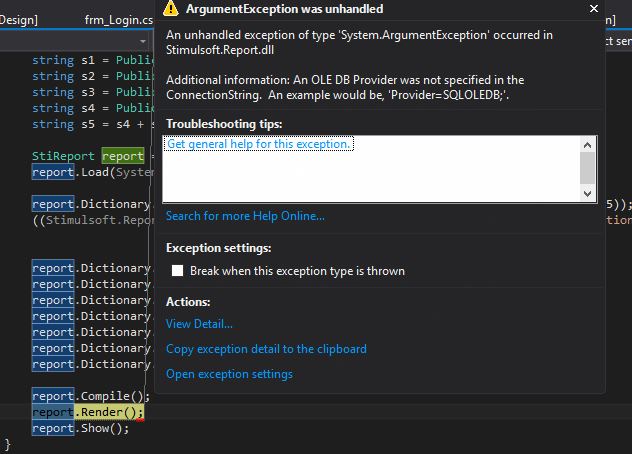Close the ArgumentException dialog
Image resolution: width=632 pixels, height=454 pixels.
coord(593,8)
